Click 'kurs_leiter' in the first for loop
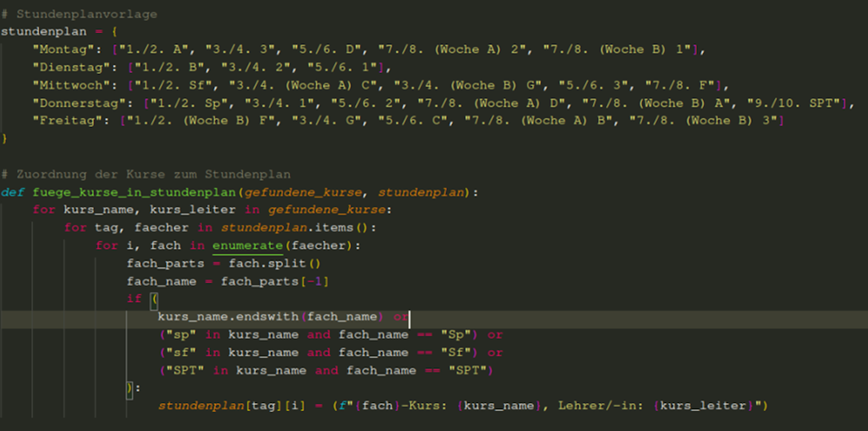868x431 pixels. coord(193,210)
